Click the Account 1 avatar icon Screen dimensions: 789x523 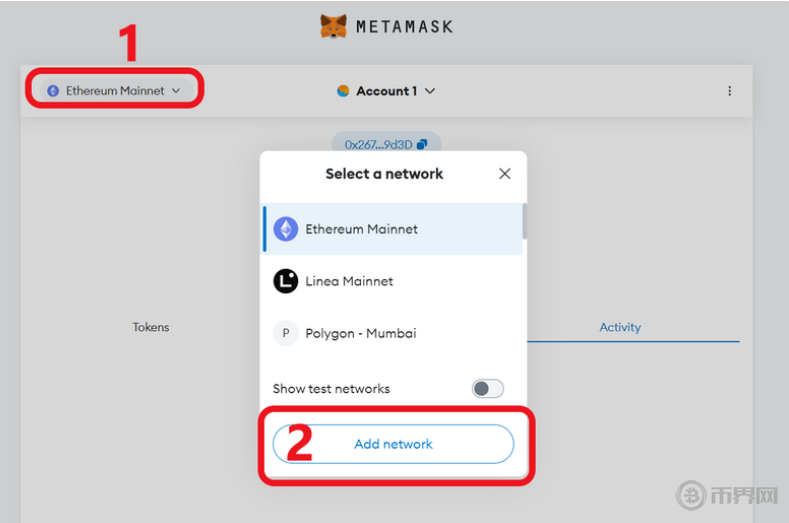pos(343,91)
